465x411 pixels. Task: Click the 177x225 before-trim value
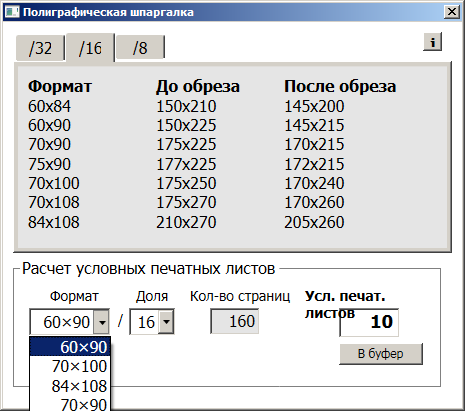pos(186,164)
